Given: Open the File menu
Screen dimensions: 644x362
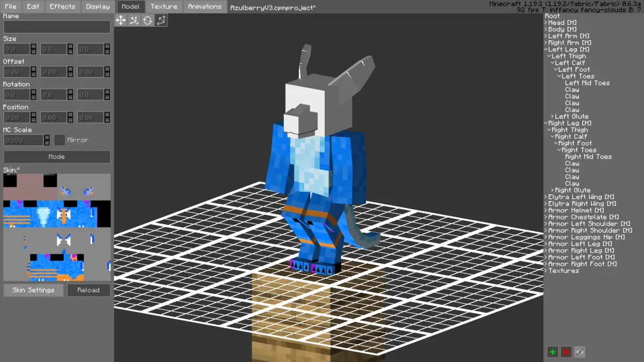Looking at the screenshot, I should [x=11, y=6].
